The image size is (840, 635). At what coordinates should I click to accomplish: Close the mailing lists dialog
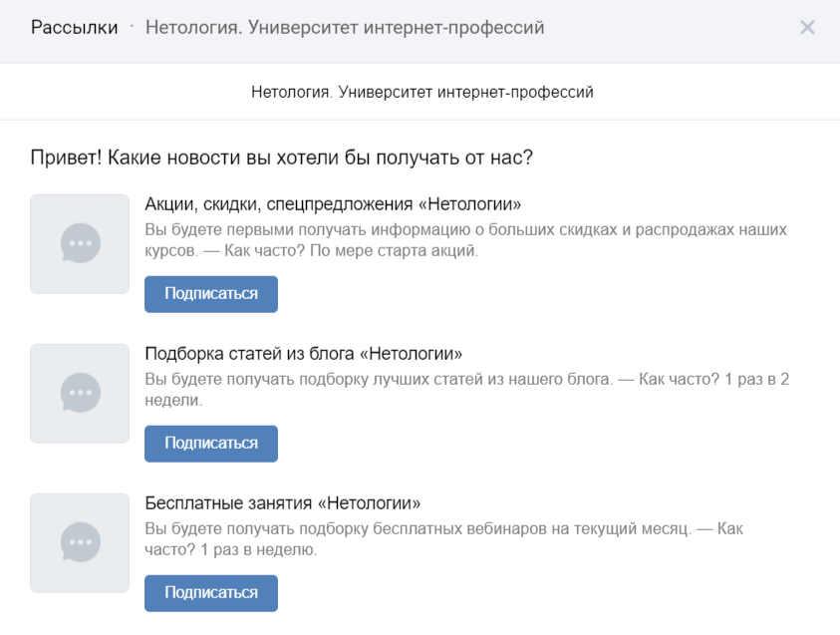807,27
